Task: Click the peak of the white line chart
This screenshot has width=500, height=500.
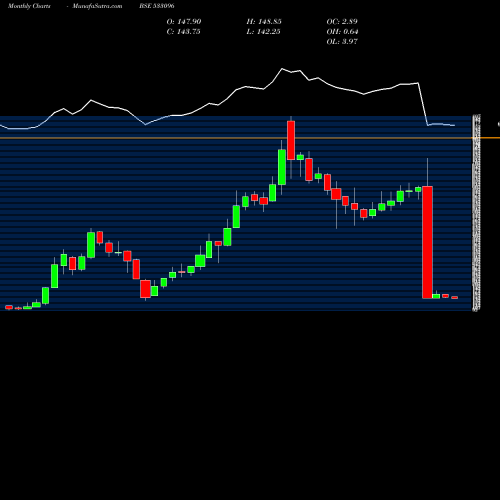Action: (x=282, y=69)
